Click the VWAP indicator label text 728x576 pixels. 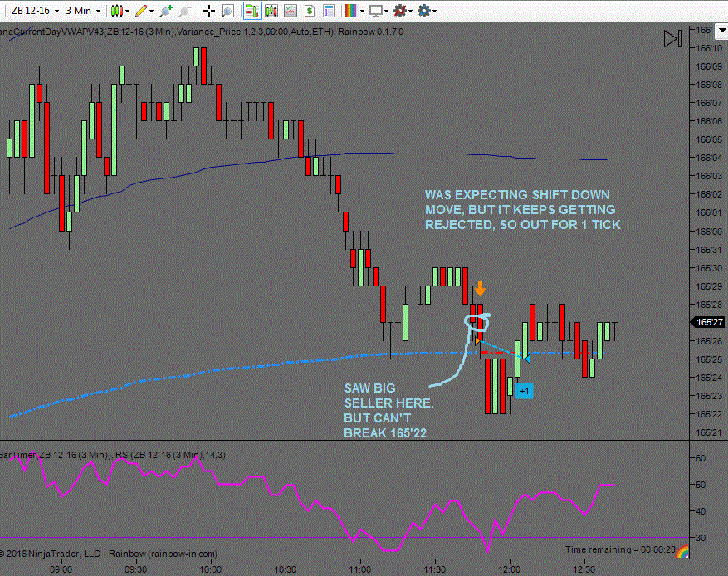pyautogui.click(x=202, y=32)
